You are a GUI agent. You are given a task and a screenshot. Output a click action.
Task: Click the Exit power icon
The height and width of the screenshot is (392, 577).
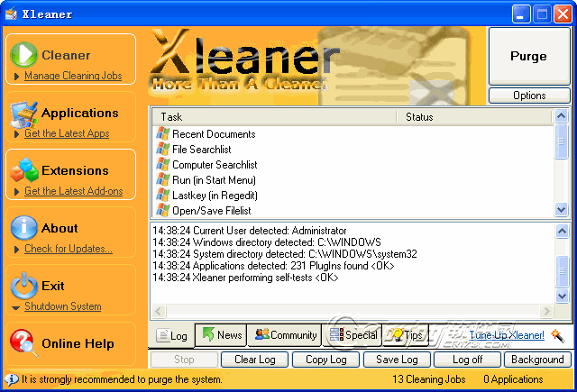[x=24, y=285]
